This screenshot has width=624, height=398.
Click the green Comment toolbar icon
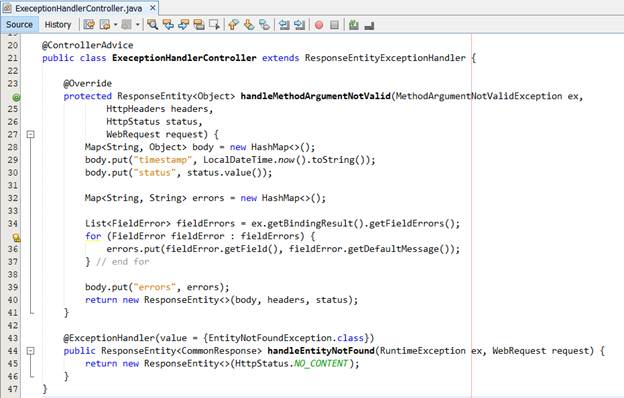coord(353,25)
